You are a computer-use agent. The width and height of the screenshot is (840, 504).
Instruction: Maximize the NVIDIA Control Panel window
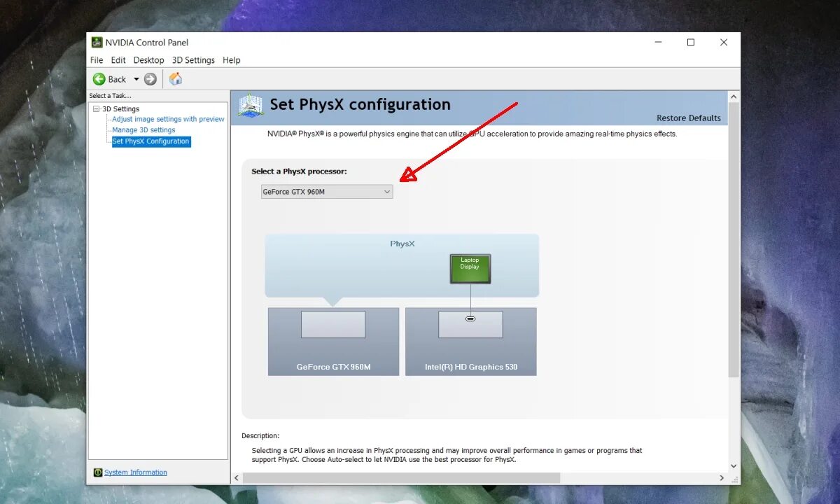tap(691, 43)
